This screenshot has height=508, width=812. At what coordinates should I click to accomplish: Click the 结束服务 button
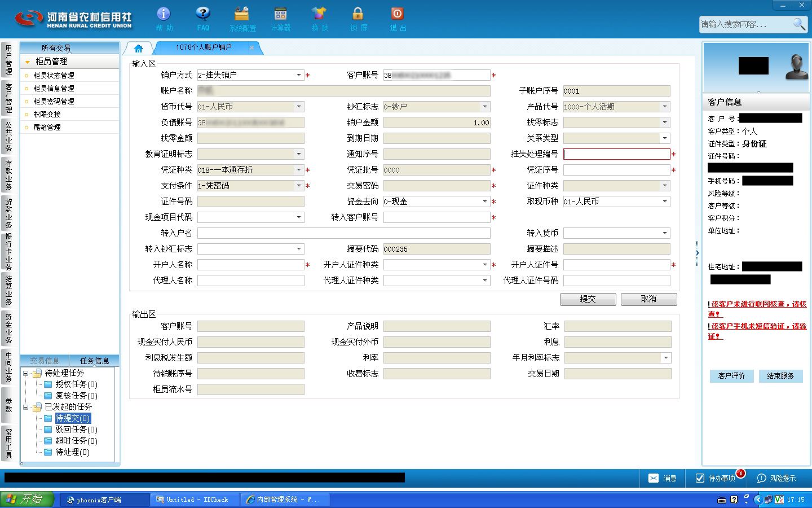pos(780,376)
